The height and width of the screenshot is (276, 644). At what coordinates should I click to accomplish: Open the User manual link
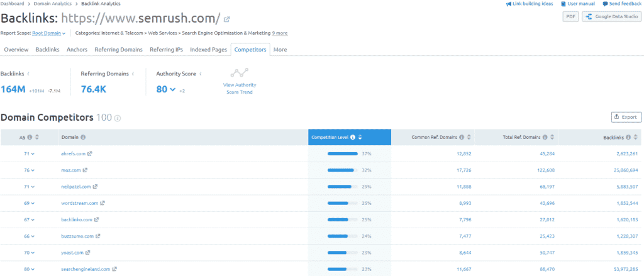point(578,4)
